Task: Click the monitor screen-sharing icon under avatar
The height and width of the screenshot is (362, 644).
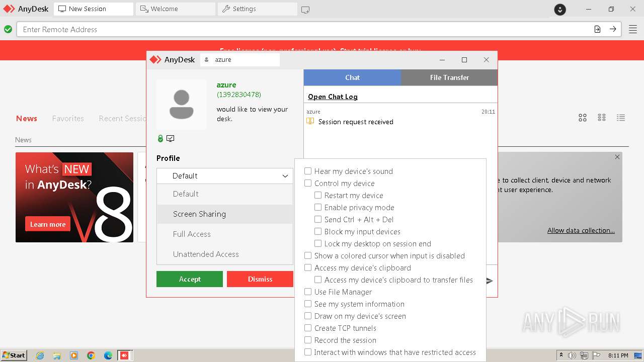Action: click(x=171, y=138)
